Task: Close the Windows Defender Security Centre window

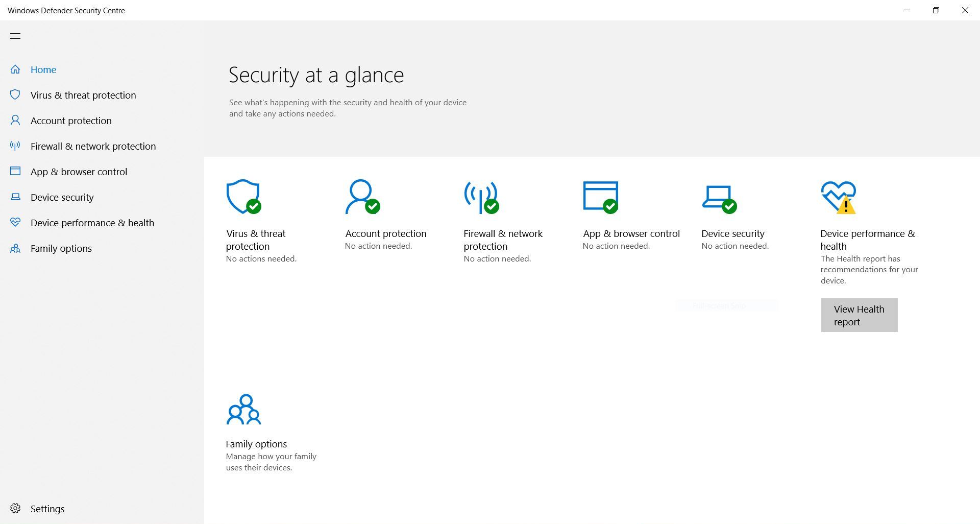Action: pyautogui.click(x=965, y=10)
